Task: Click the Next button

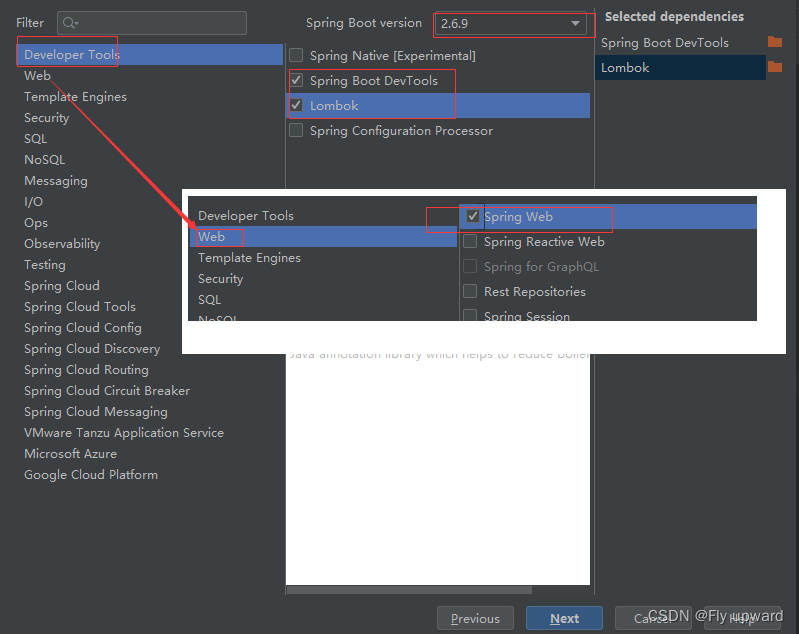Action: [x=564, y=618]
